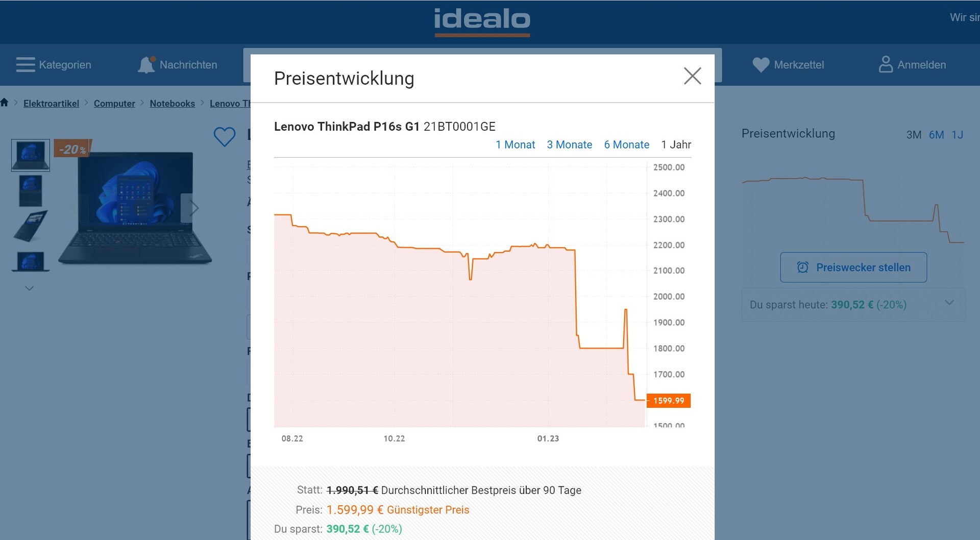Viewport: 980px width, 540px height.
Task: Show next product image with arrow
Action: (193, 208)
